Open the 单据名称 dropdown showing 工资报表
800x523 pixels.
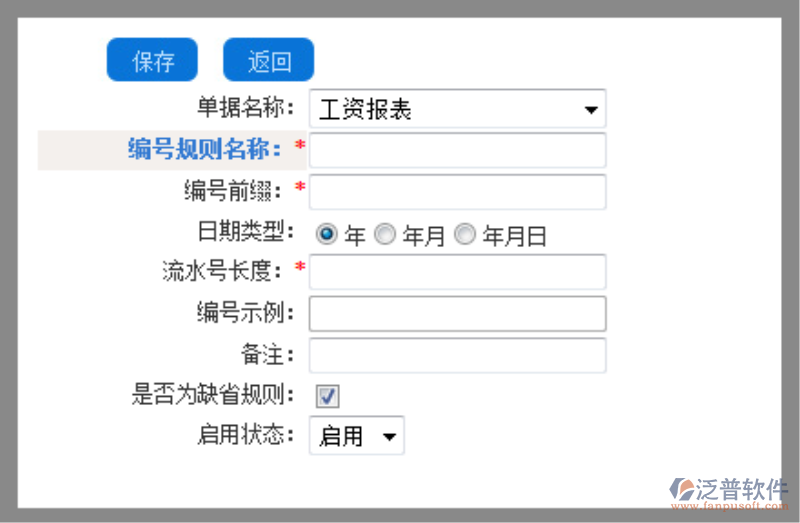click(x=457, y=109)
